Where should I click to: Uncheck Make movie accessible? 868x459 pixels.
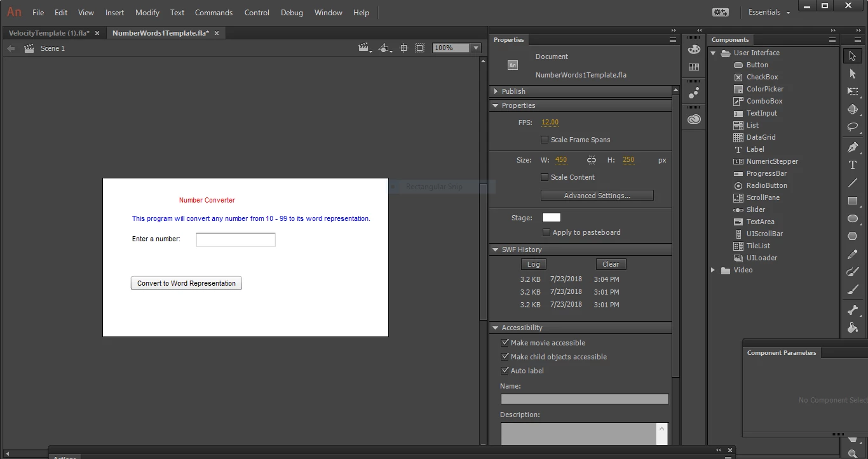[x=505, y=342]
